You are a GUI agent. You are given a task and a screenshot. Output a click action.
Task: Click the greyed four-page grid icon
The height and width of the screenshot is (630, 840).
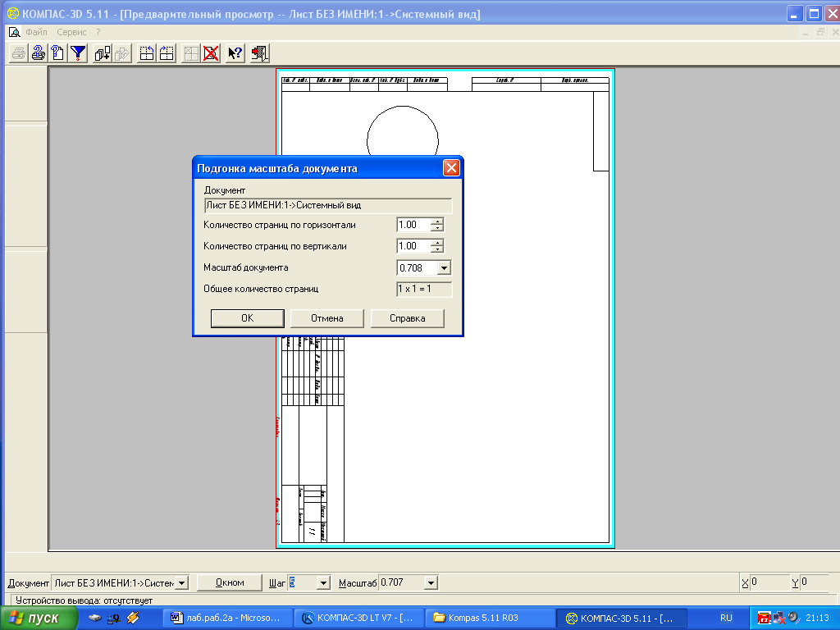[x=191, y=53]
